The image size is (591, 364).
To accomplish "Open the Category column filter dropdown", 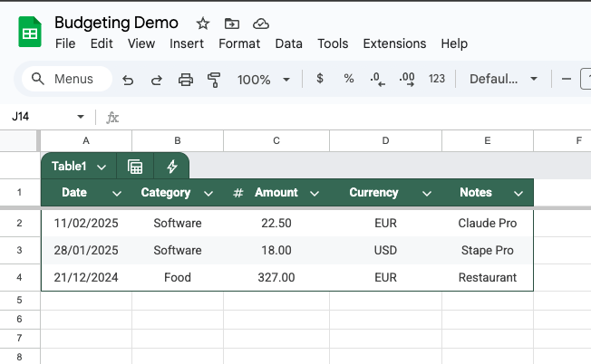I will tap(208, 194).
